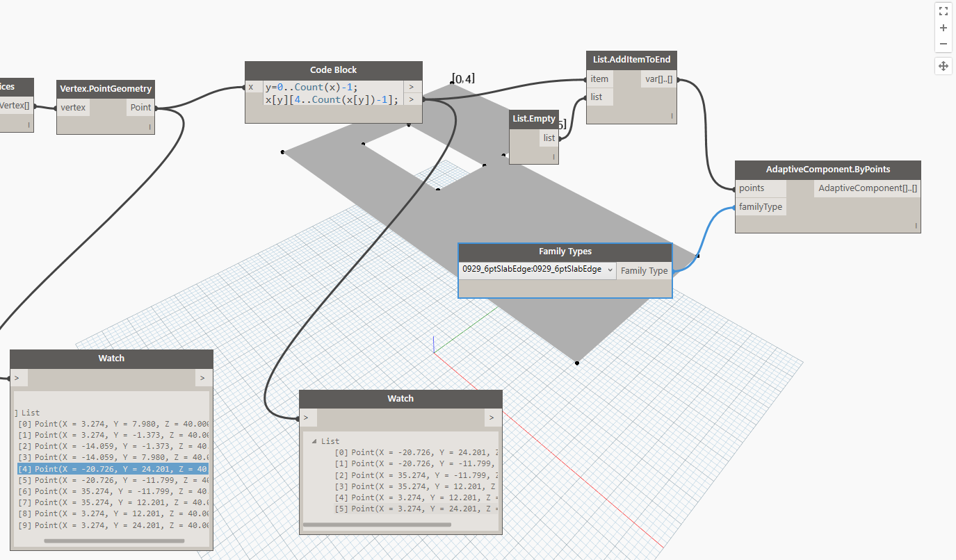The height and width of the screenshot is (560, 956).
Task: Collapse the List in the bottom Watch node
Action: (x=316, y=440)
